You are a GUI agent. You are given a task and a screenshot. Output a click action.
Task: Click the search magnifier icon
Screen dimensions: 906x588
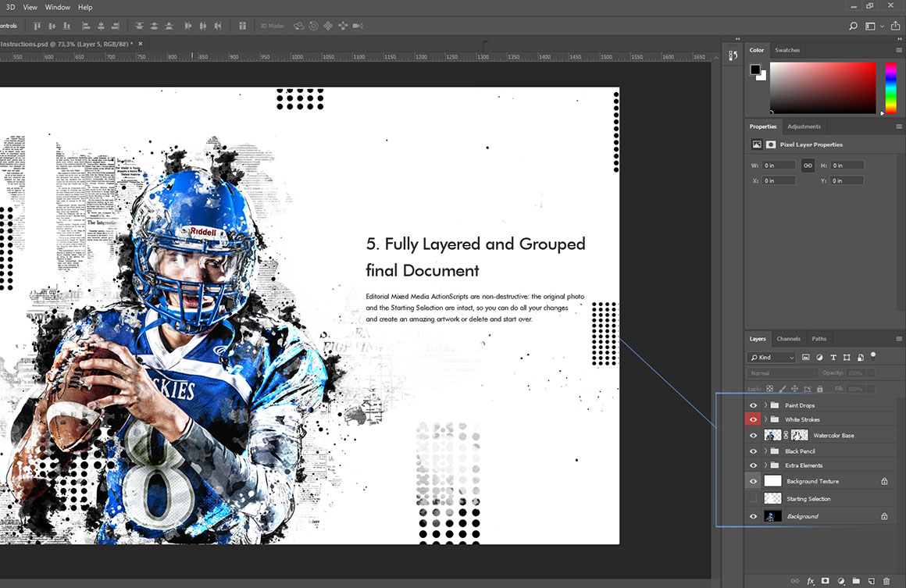853,26
